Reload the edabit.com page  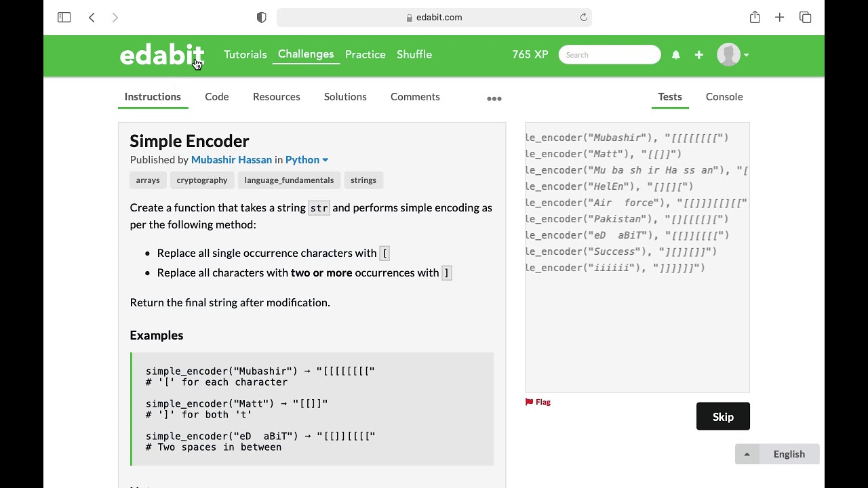coord(583,18)
